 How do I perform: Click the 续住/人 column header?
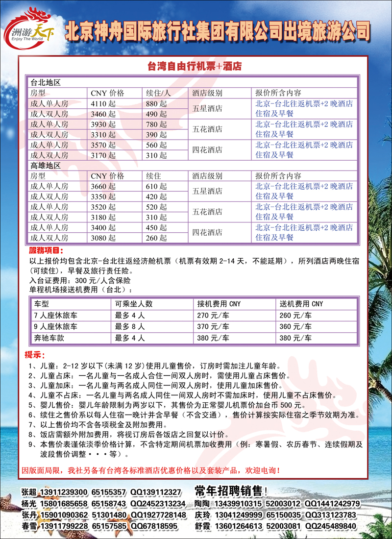click(x=158, y=93)
